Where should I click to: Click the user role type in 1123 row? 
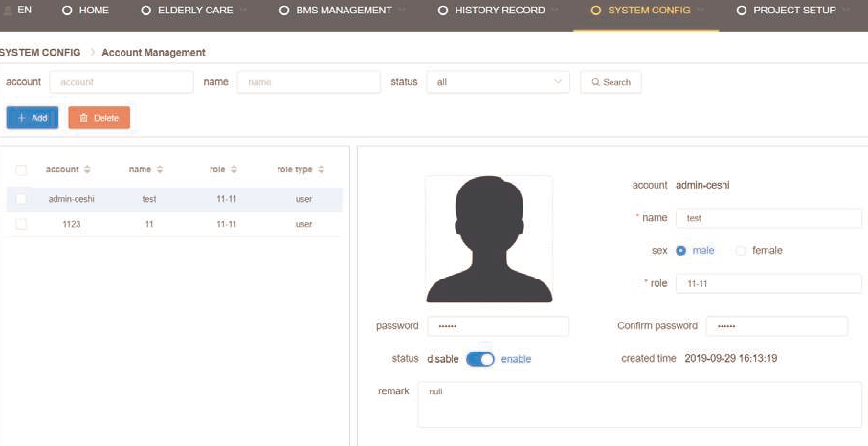[x=303, y=224]
